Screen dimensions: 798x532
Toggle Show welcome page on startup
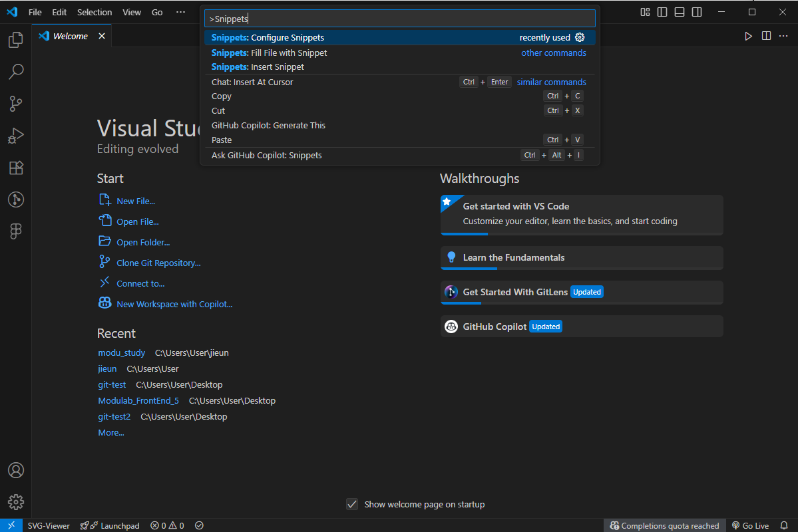pos(351,504)
